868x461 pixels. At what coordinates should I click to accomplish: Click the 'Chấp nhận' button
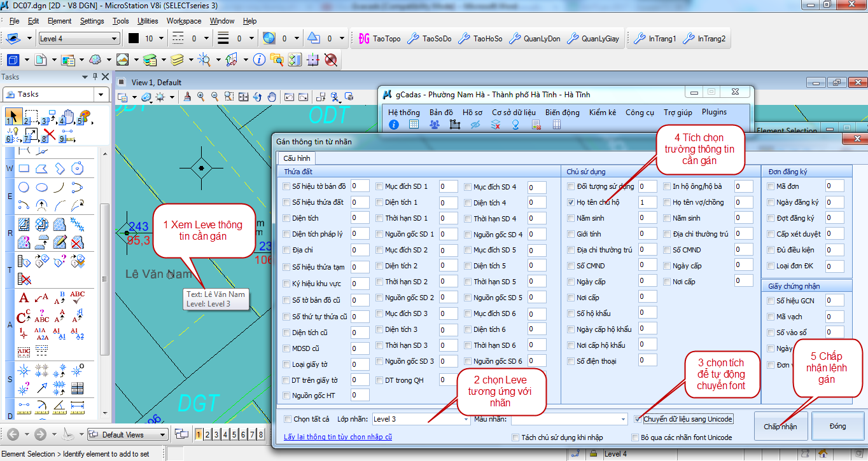tap(780, 426)
